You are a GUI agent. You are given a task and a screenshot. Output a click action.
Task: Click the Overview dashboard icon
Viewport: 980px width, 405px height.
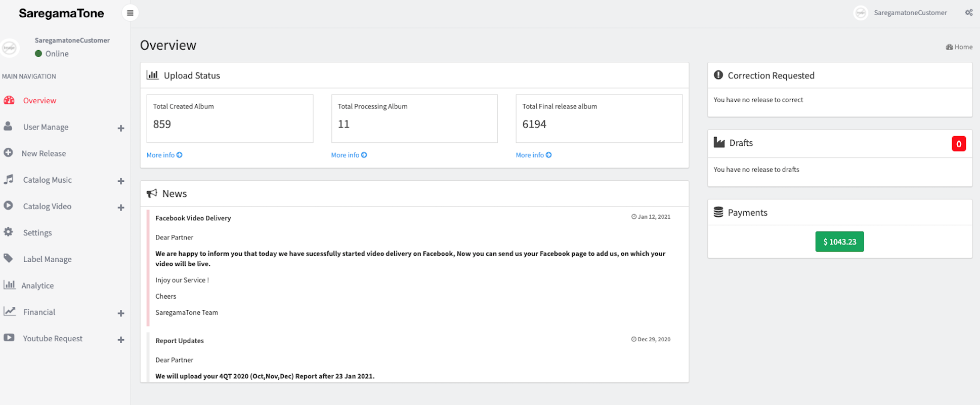coord(9,100)
